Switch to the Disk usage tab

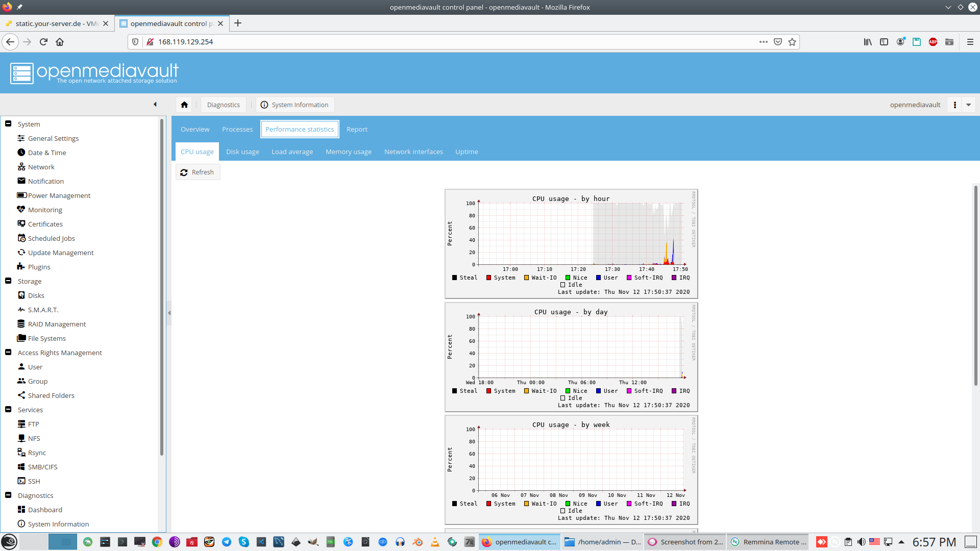click(242, 152)
